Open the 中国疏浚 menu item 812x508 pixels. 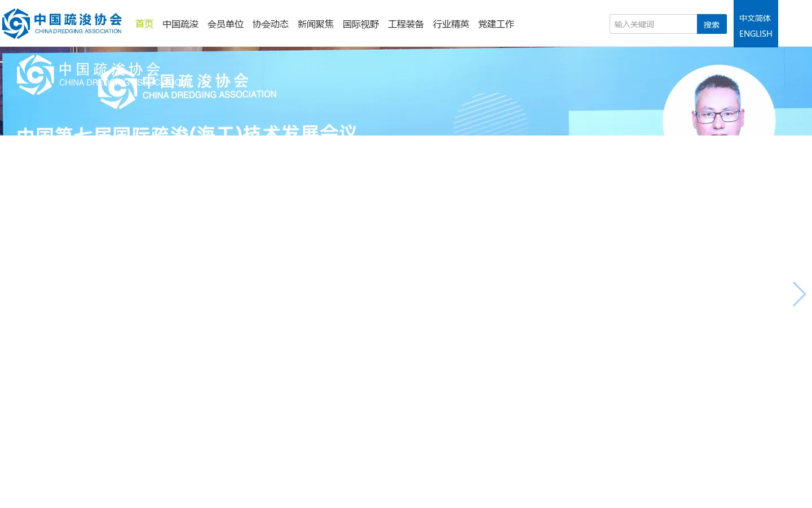pyautogui.click(x=180, y=24)
